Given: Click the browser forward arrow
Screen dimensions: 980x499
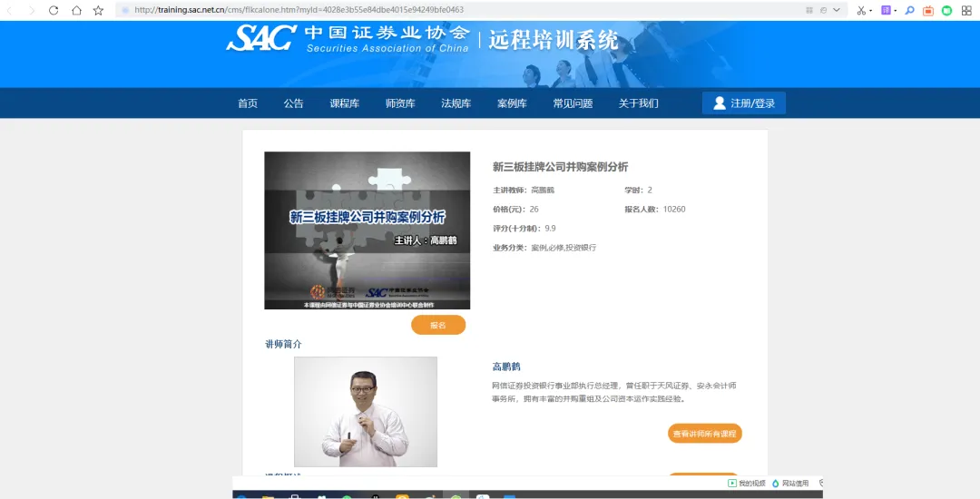Looking at the screenshot, I should coord(32,10).
